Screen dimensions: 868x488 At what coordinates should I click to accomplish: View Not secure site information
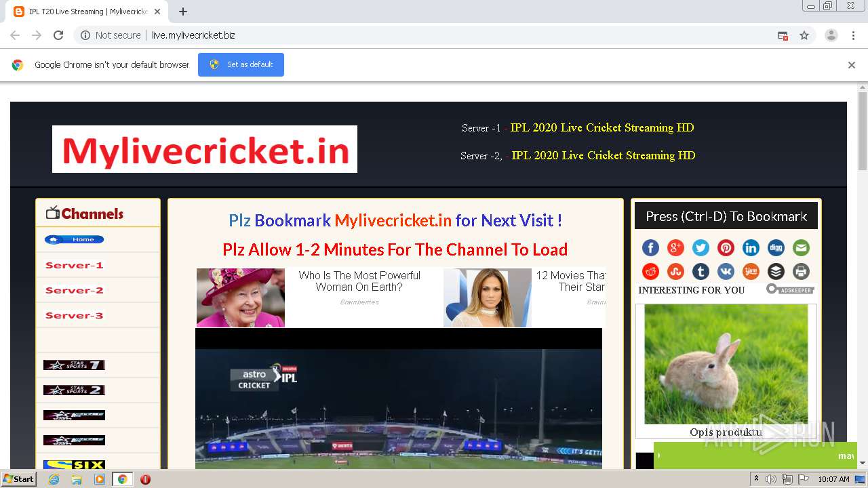point(111,35)
